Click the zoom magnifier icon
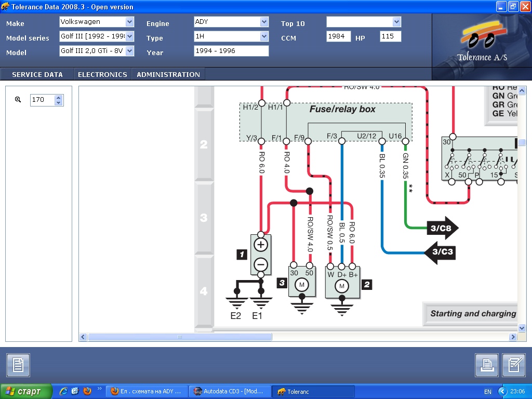This screenshot has height=399, width=532. click(x=18, y=99)
